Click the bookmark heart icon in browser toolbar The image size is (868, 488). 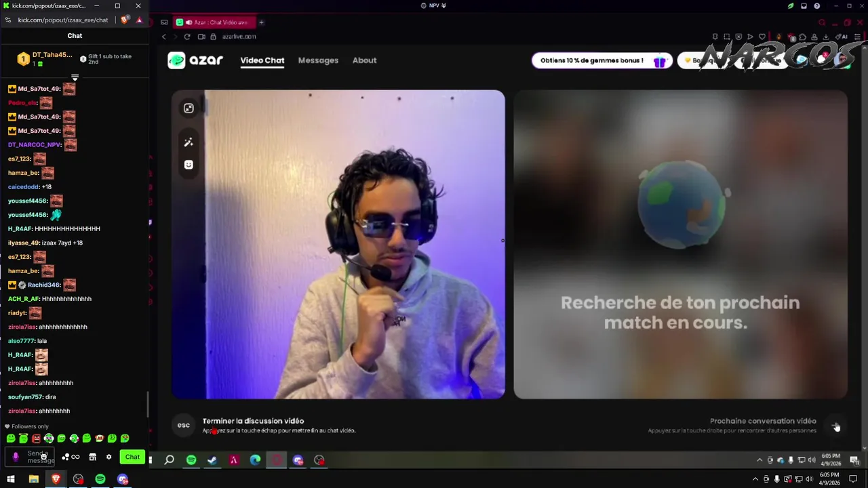click(x=762, y=37)
